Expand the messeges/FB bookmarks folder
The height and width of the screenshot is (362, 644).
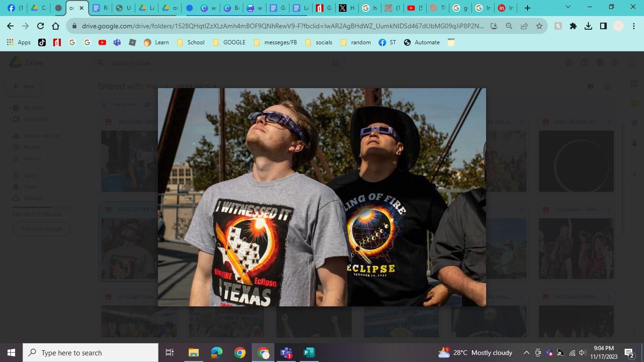[x=275, y=42]
